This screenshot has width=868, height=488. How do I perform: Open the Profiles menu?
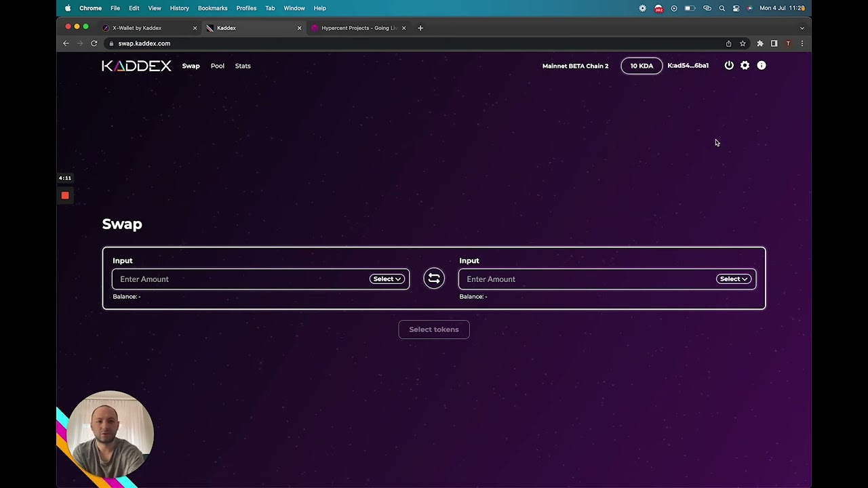(x=246, y=8)
